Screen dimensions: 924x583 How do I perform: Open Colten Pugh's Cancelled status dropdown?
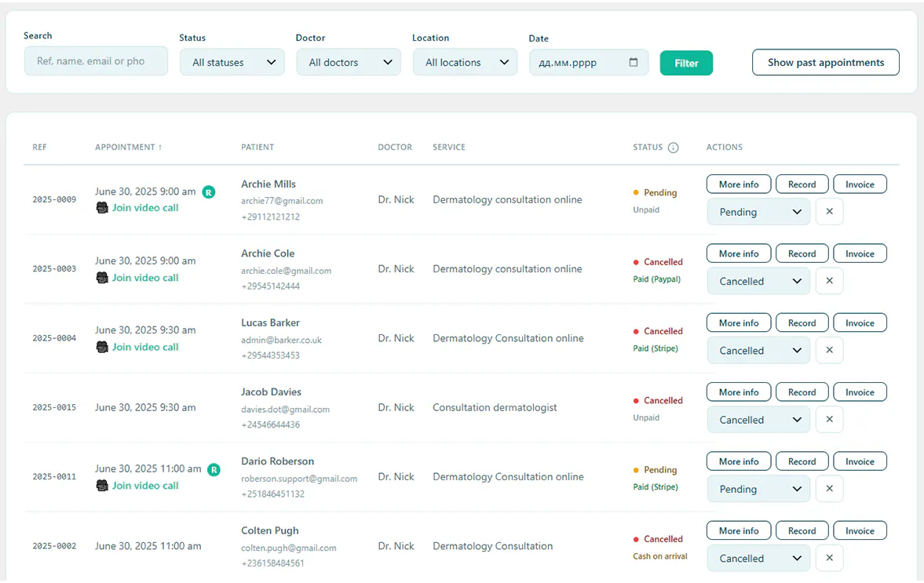click(x=759, y=558)
